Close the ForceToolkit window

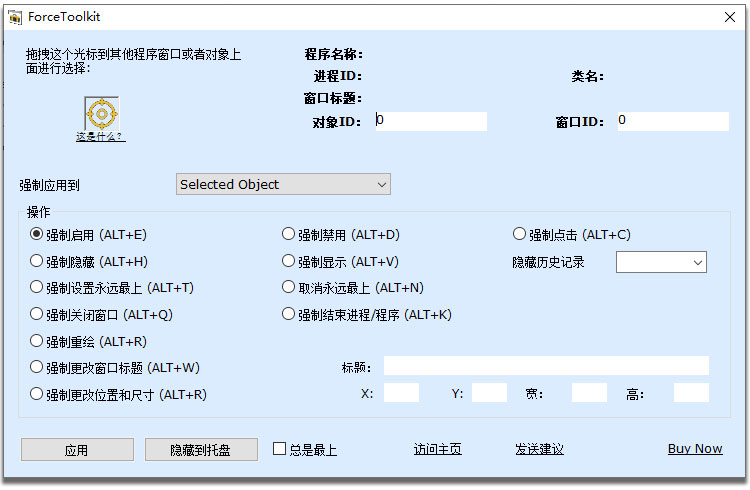[x=730, y=17]
